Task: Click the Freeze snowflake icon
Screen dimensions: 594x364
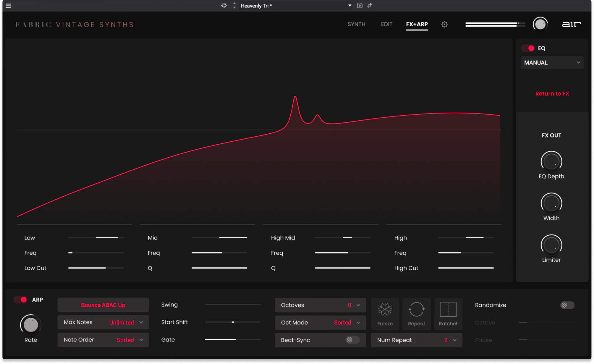Action: [385, 310]
